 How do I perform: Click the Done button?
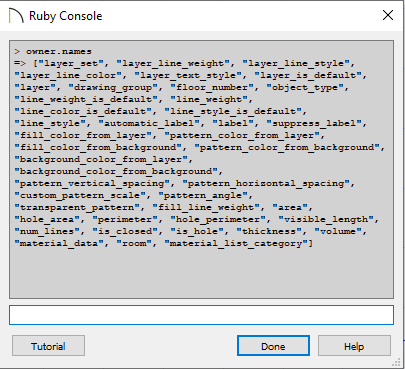273,346
